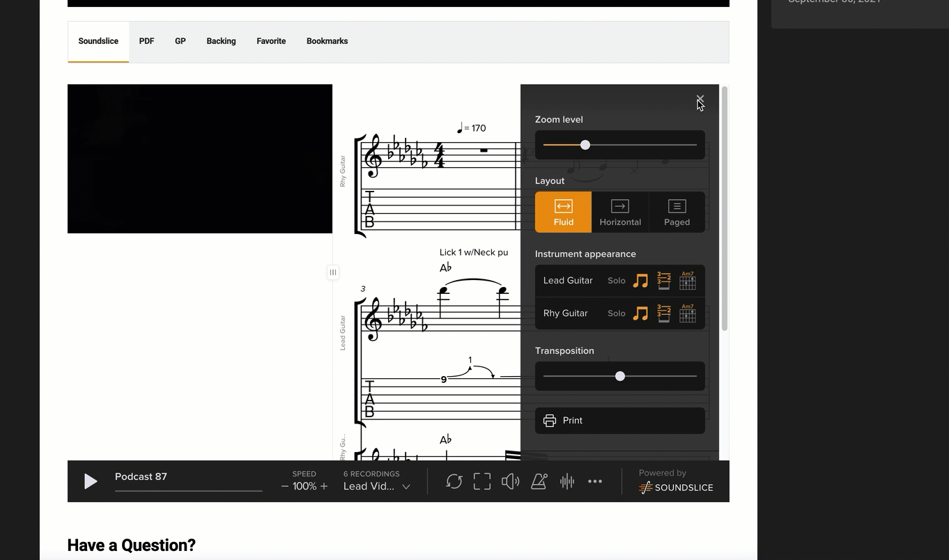This screenshot has height=560, width=949.
Task: Enable the metronome
Action: [x=539, y=481]
